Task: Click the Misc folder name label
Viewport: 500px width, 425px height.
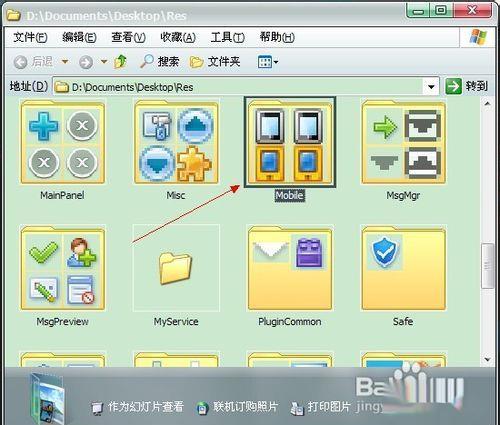Action: 176,195
